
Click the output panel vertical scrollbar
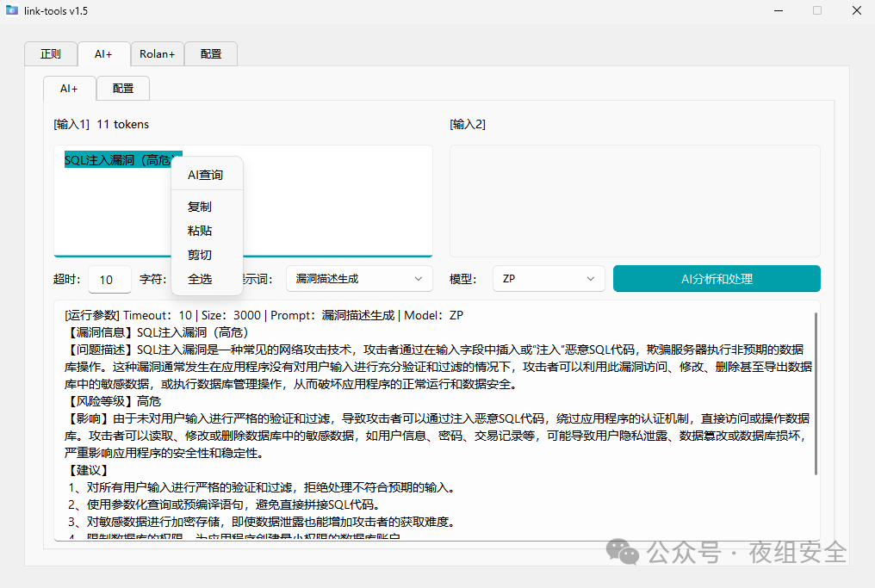815,393
